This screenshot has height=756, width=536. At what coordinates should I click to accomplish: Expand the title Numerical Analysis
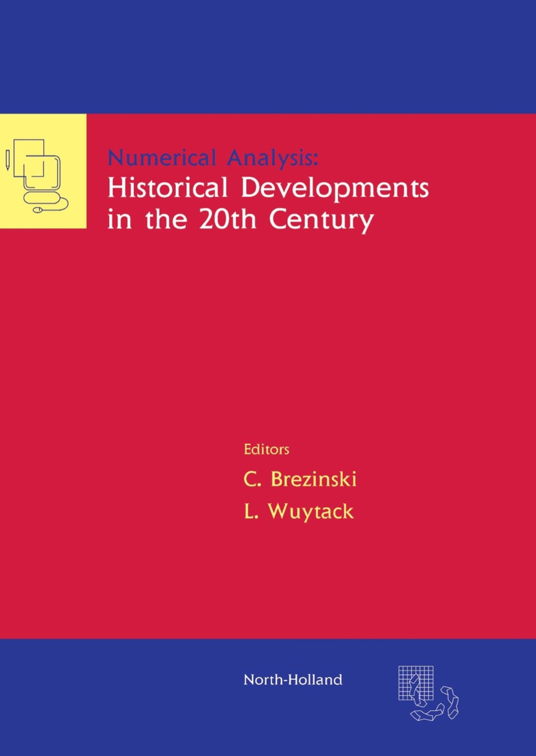215,158
